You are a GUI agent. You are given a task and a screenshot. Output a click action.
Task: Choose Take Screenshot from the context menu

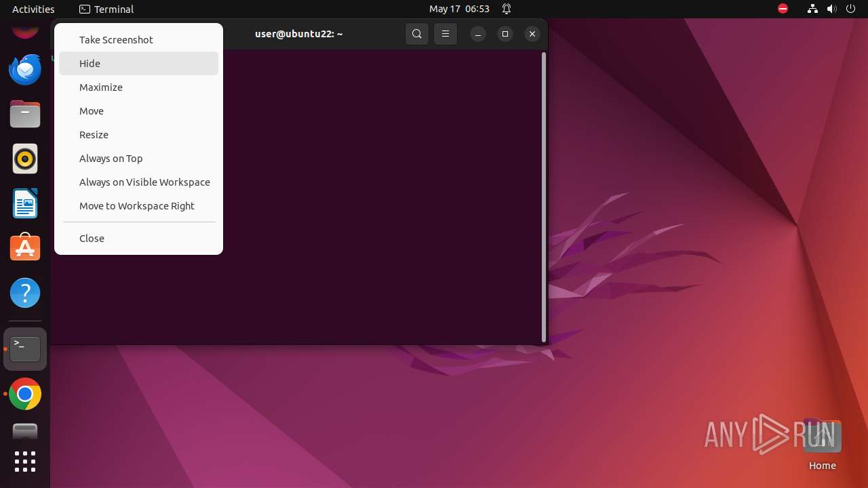138,40
